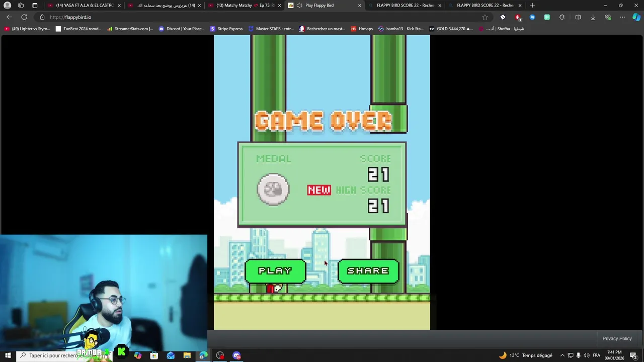The image size is (644, 362).
Task: Open Discord from the taskbar
Action: pos(236,355)
